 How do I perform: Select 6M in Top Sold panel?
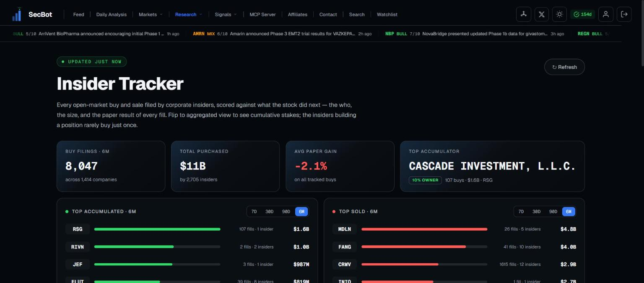pyautogui.click(x=569, y=212)
